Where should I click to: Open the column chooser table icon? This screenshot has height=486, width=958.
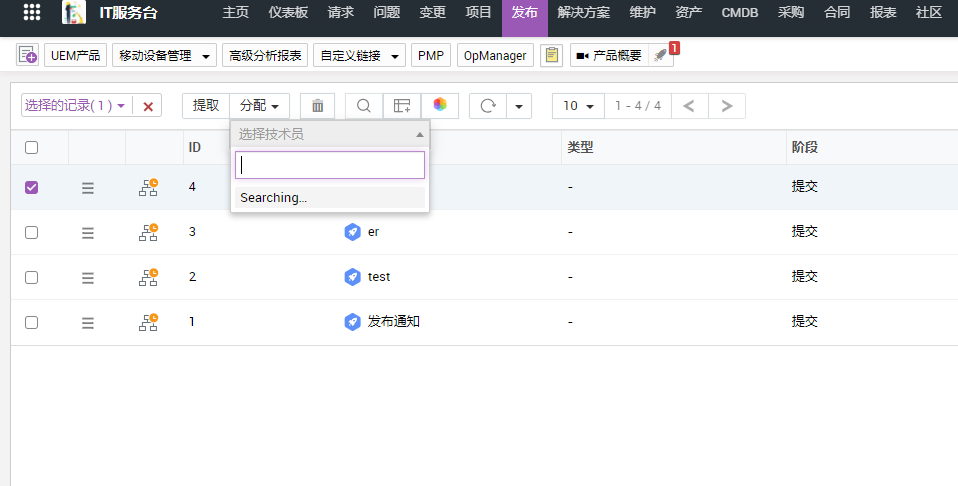point(401,106)
